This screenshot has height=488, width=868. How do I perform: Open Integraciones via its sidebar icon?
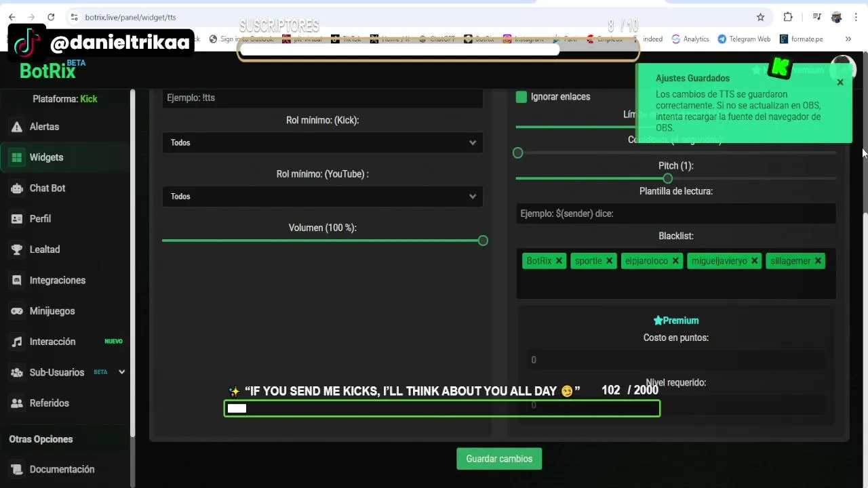[x=17, y=280]
